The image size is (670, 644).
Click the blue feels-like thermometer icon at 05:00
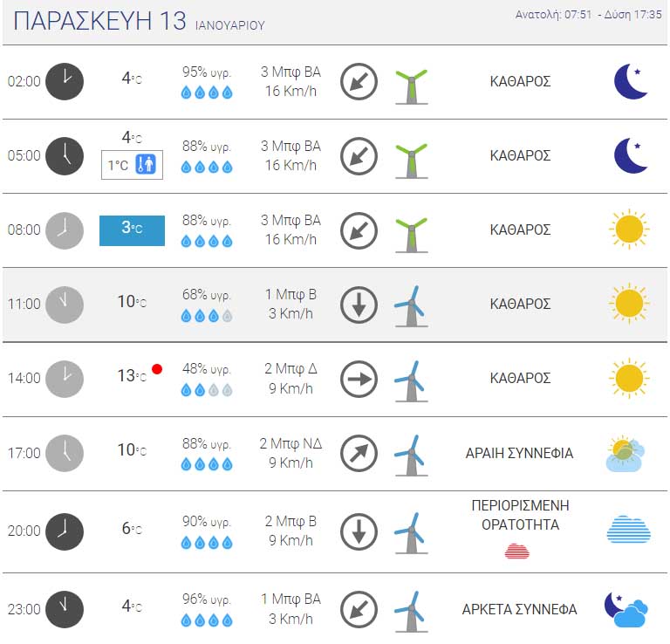coord(146,164)
